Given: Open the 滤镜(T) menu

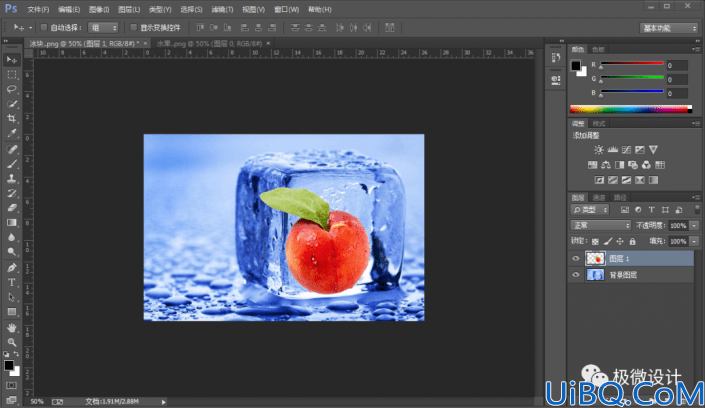Looking at the screenshot, I should (x=222, y=9).
